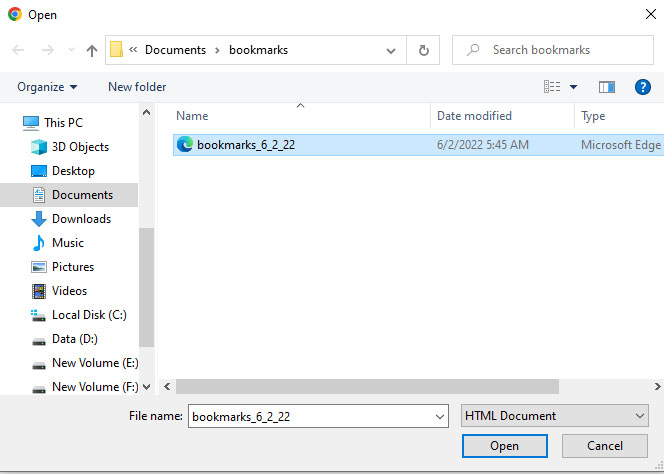Show the preview pane
664x474 pixels.
(x=606, y=87)
